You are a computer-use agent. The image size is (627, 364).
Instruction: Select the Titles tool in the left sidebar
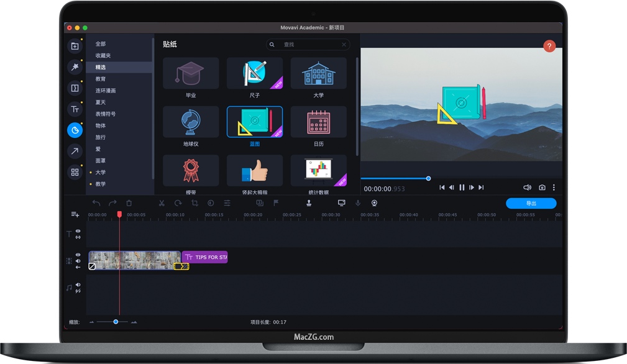pyautogui.click(x=75, y=109)
